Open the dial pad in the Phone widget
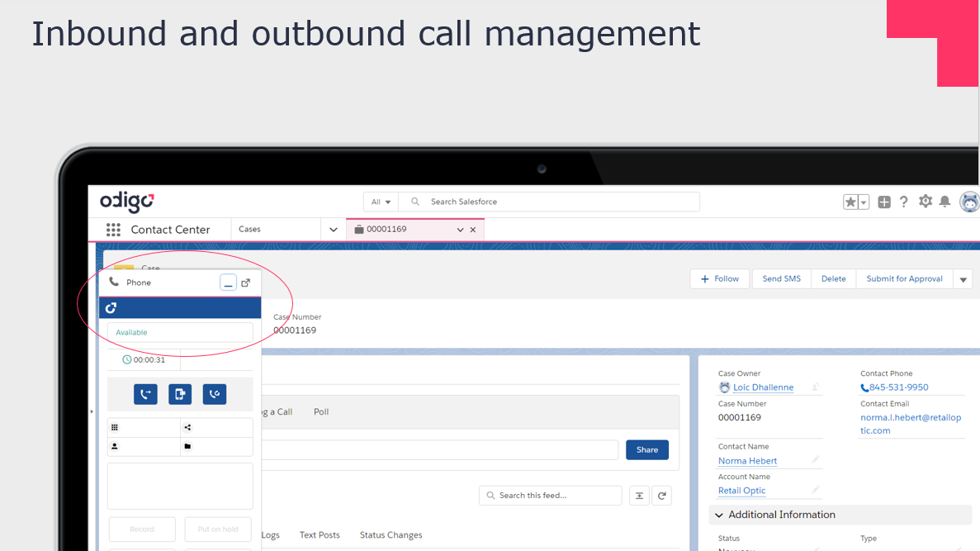This screenshot has height=551, width=980. (x=114, y=427)
